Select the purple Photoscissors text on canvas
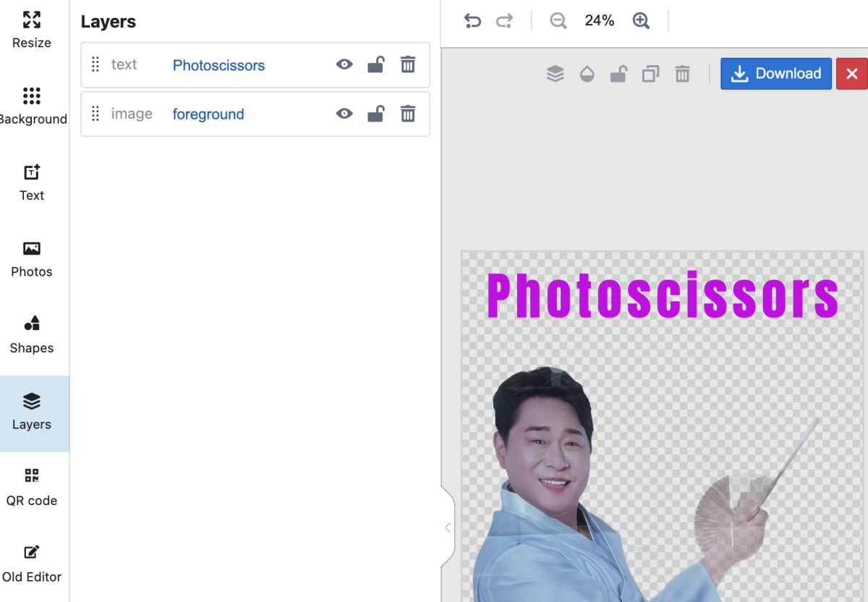Viewport: 868px width, 602px height. pyautogui.click(x=663, y=295)
